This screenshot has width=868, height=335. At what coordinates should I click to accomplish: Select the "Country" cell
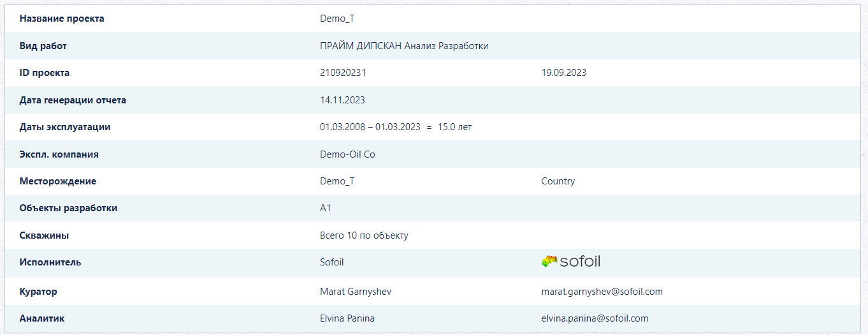click(558, 181)
